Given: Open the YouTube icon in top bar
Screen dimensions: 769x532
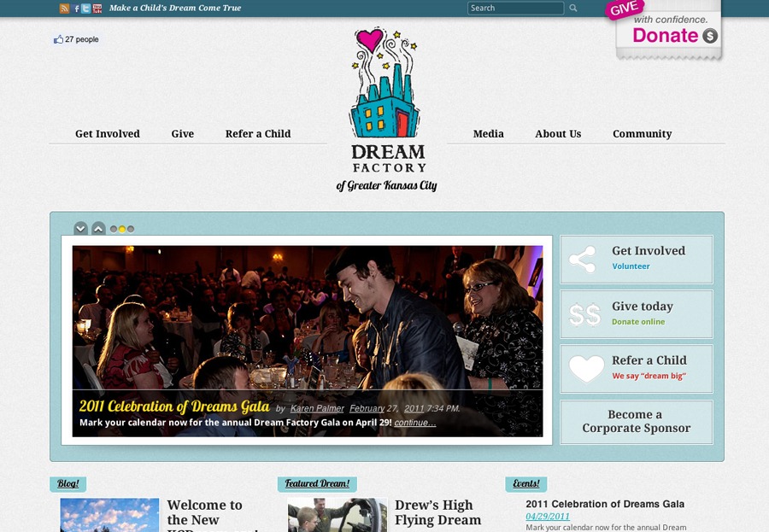Looking at the screenshot, I should pyautogui.click(x=97, y=9).
